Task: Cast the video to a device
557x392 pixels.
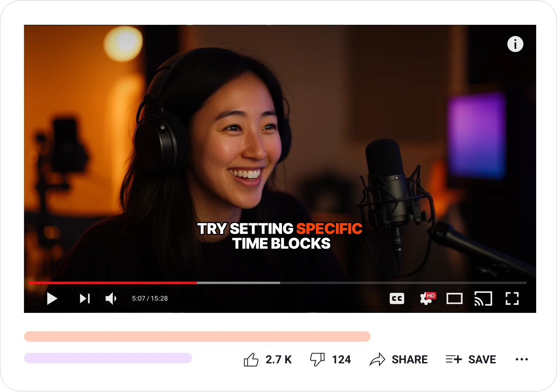Action: coord(483,298)
